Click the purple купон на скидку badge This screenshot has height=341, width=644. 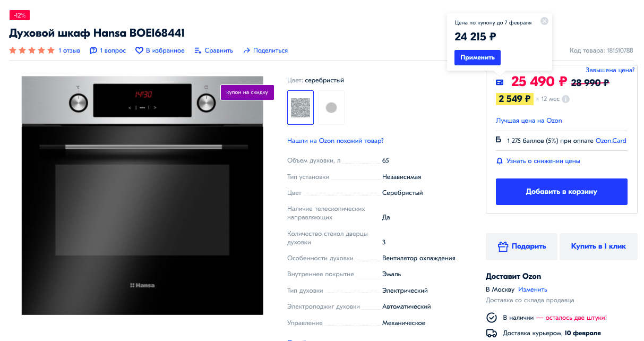tap(247, 92)
